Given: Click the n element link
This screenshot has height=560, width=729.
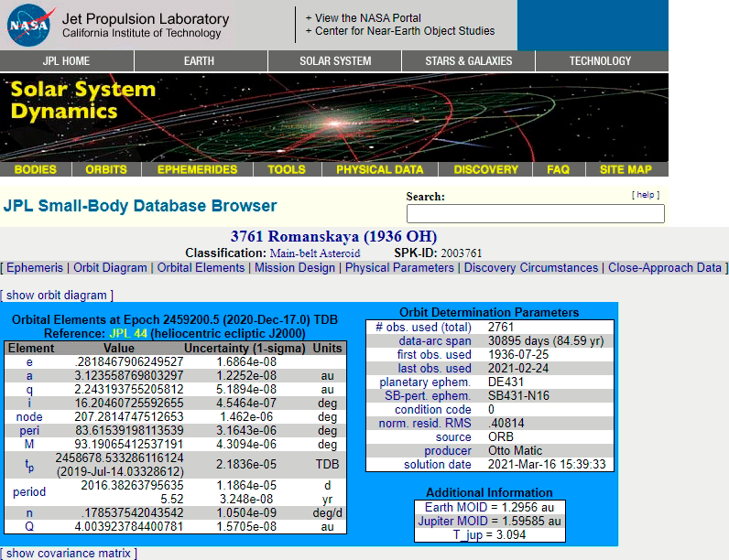Looking at the screenshot, I should coord(29,513).
